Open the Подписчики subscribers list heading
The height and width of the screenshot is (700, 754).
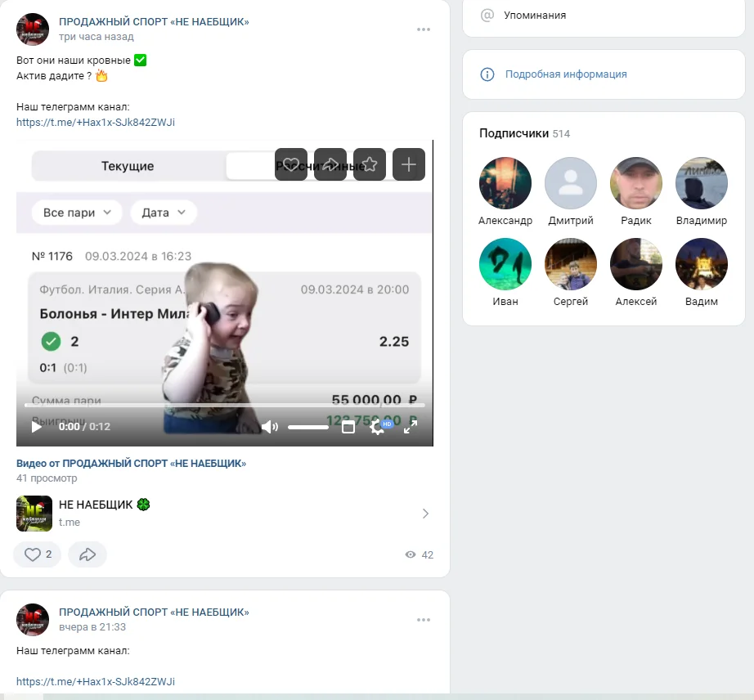tap(513, 133)
